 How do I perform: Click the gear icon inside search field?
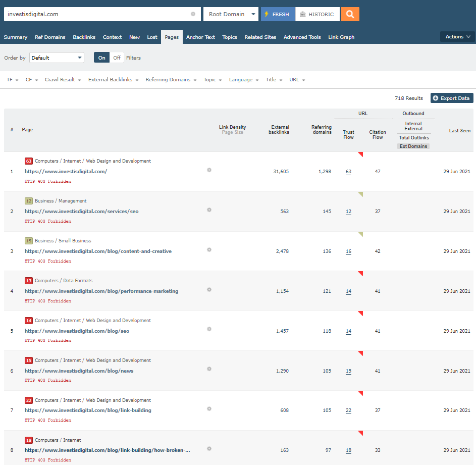pos(193,14)
